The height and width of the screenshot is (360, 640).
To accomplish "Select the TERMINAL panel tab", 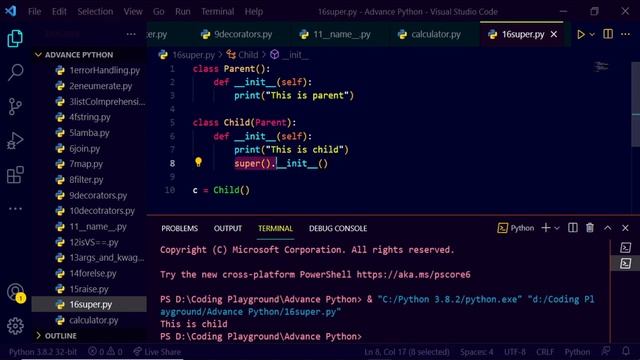I will (x=275, y=229).
